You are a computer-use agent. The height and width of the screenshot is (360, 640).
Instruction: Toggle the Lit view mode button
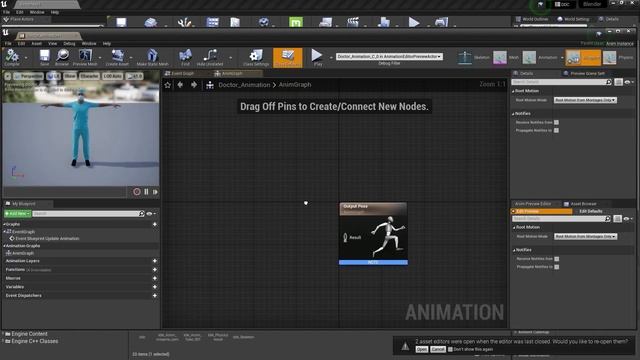tap(53, 76)
